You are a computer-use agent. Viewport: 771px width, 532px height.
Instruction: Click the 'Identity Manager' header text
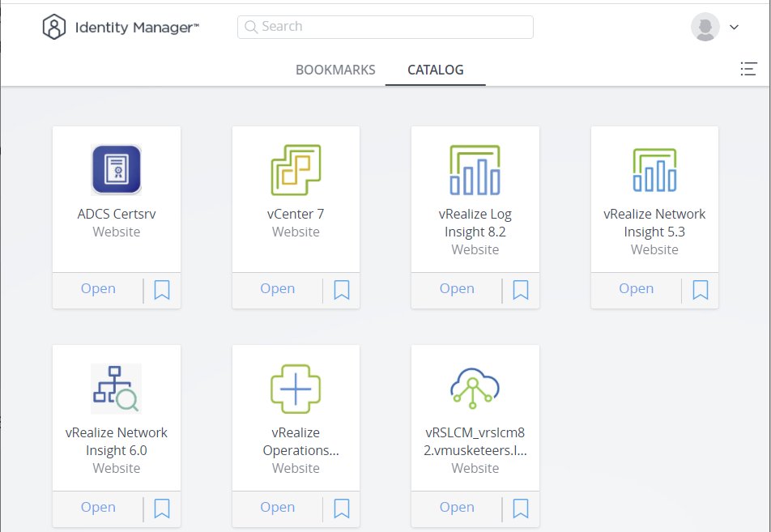pyautogui.click(x=137, y=28)
